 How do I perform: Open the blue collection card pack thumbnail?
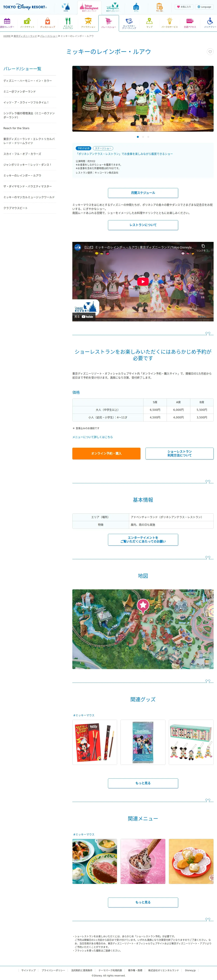point(143,742)
